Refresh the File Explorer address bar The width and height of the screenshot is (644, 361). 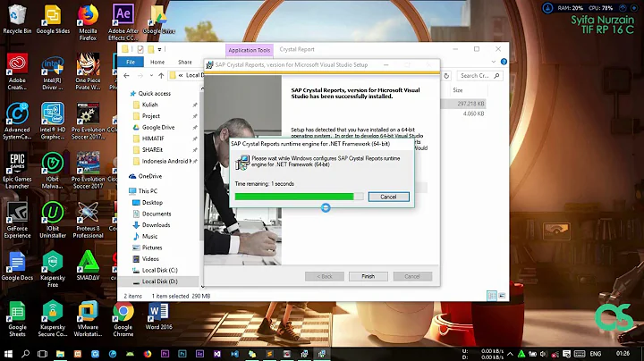click(x=446, y=76)
